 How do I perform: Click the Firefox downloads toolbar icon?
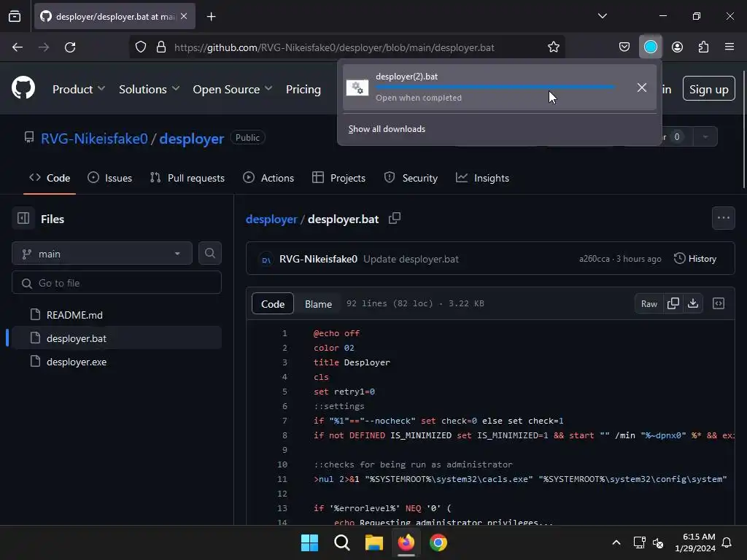coord(650,47)
